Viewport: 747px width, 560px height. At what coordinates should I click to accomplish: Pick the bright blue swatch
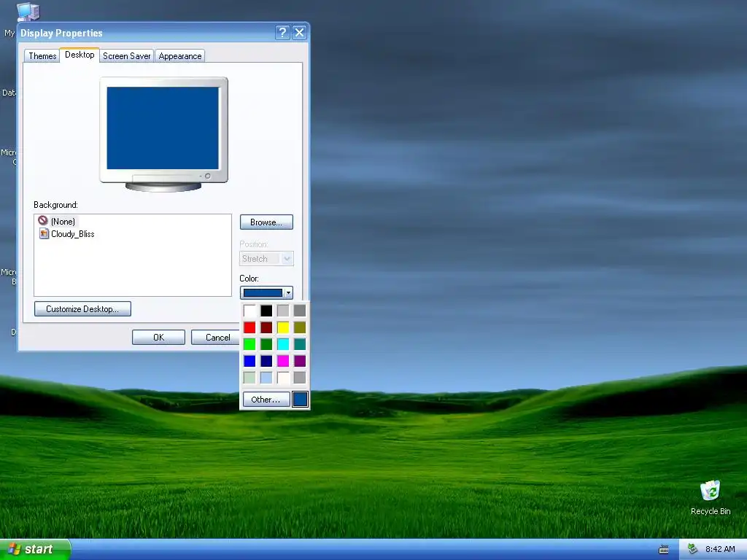(249, 361)
